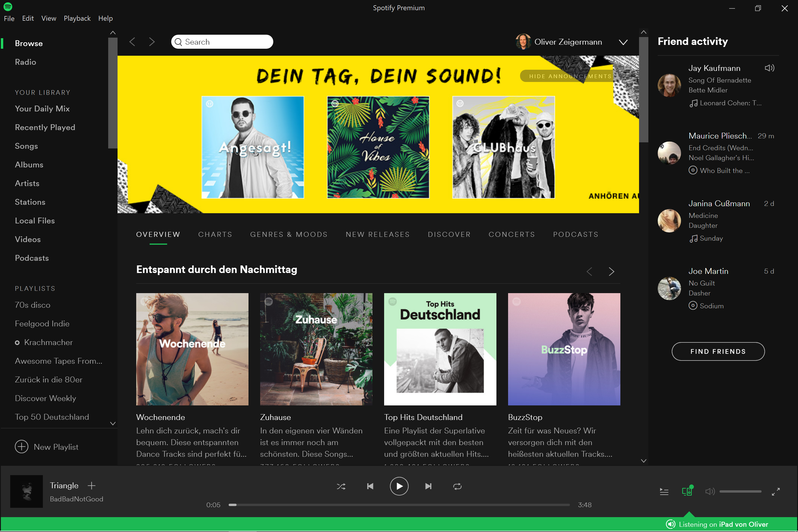Switch to the Podcasts tab
This screenshot has width=798, height=532.
point(576,235)
